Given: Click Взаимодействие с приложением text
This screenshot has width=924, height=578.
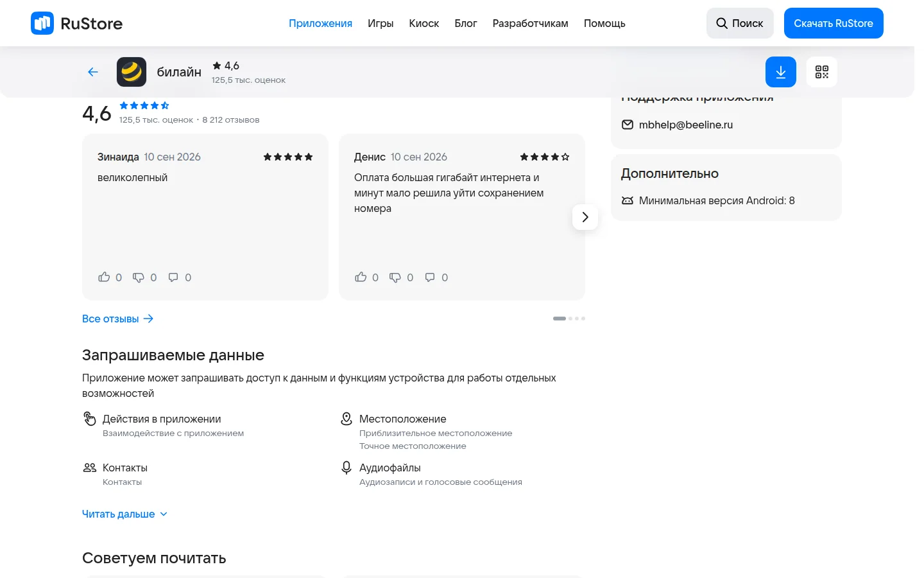Looking at the screenshot, I should 173,433.
